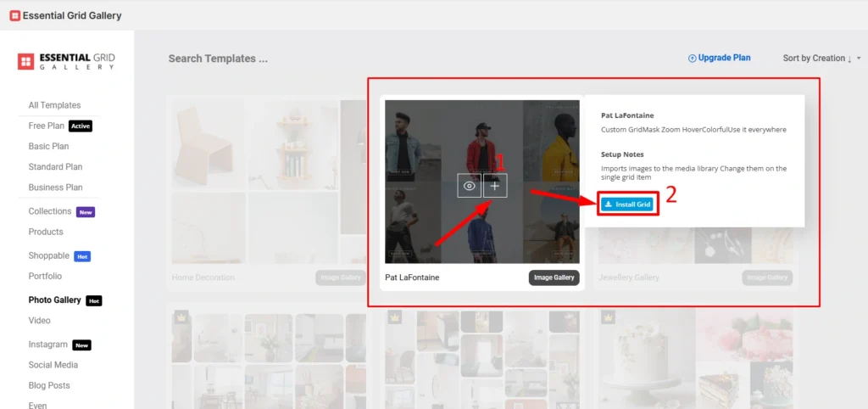Click the Essential Grid Gallery sidebar logo
The width and height of the screenshot is (868, 409).
[66, 61]
